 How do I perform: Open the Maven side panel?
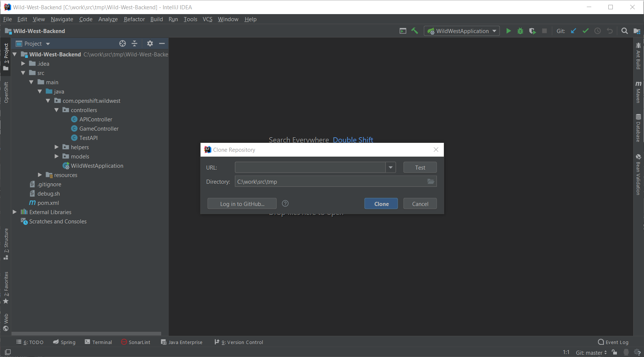(638, 92)
